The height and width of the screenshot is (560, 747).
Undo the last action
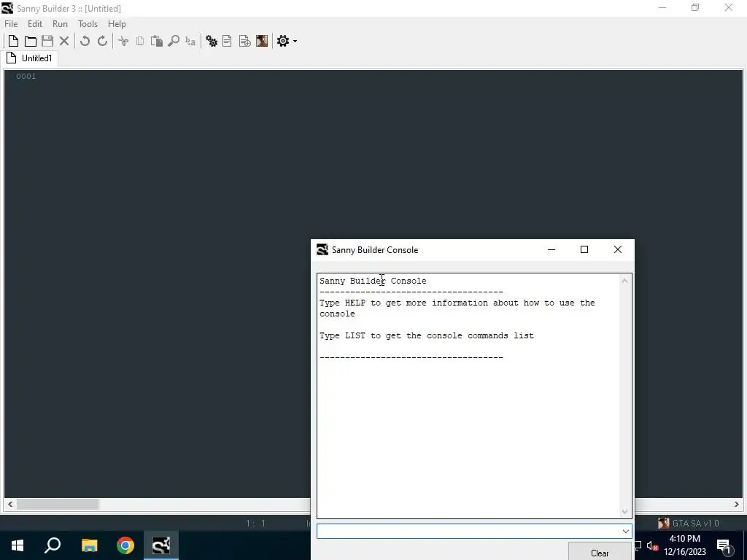(x=85, y=41)
